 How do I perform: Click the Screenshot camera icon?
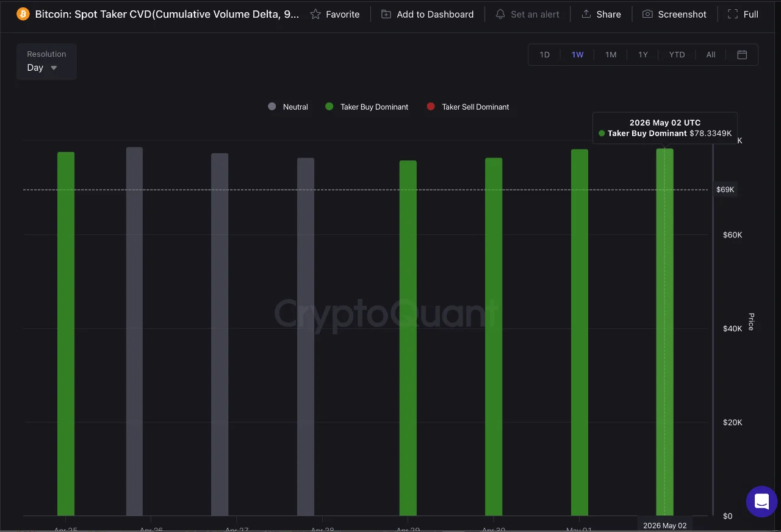click(648, 14)
